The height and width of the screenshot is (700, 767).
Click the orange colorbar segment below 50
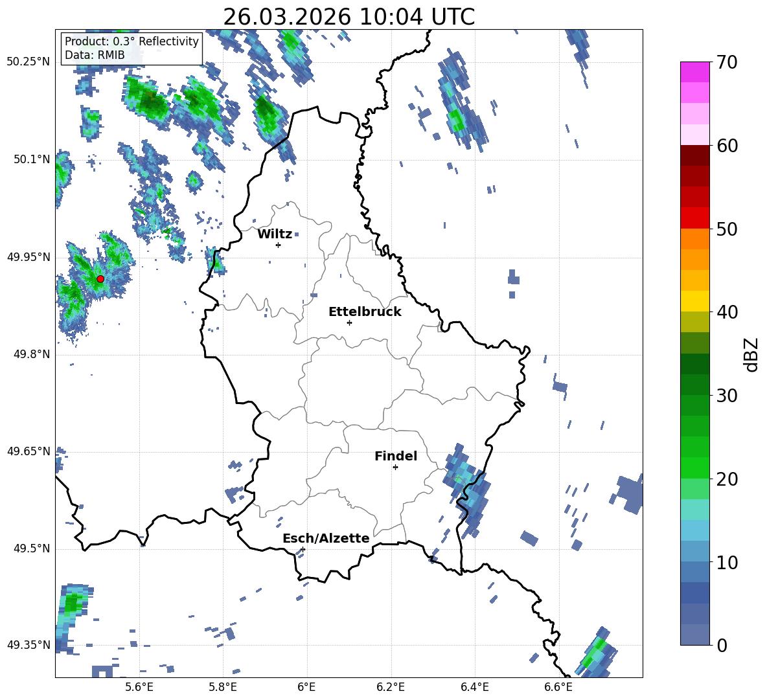(694, 239)
